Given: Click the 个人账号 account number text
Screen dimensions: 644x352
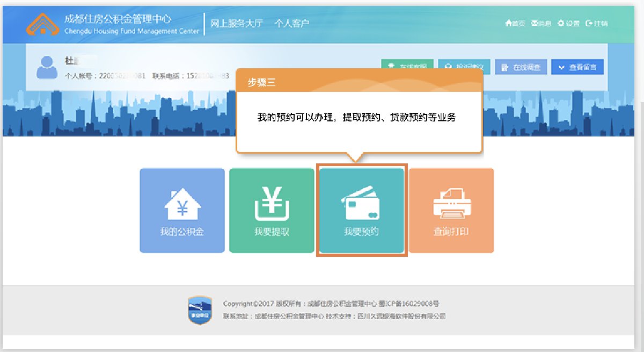Looking at the screenshot, I should [x=105, y=76].
